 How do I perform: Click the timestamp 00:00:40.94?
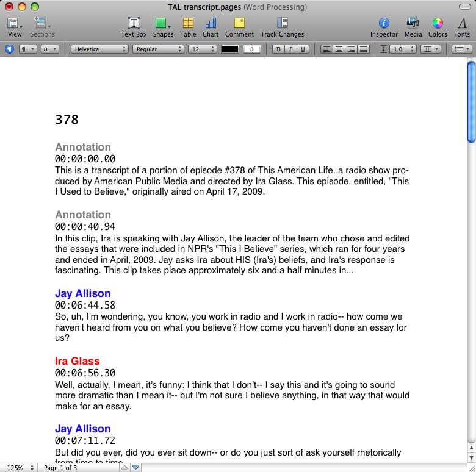(x=85, y=226)
